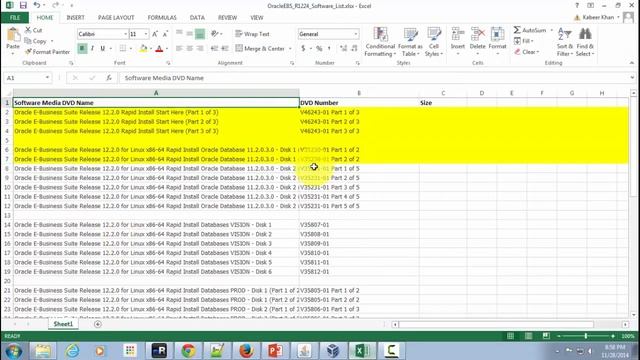This screenshot has height=360, width=640.
Task: Click the Name Box showing A1
Action: (24, 78)
